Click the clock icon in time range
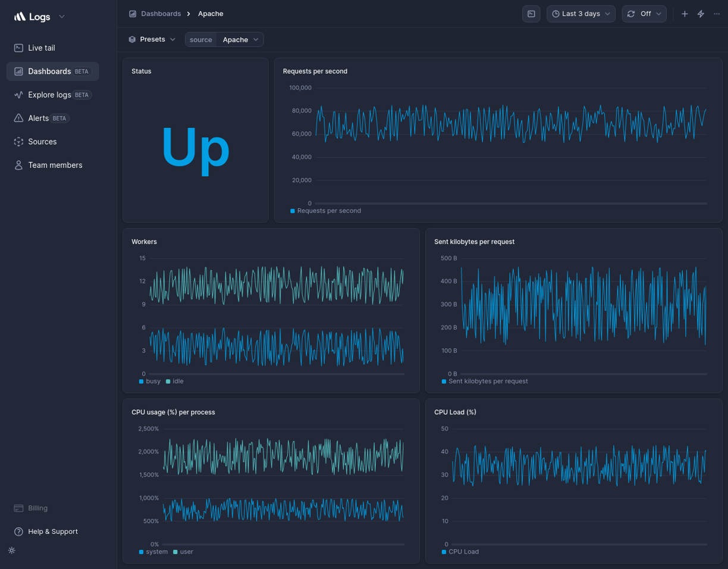728x569 pixels. click(556, 14)
